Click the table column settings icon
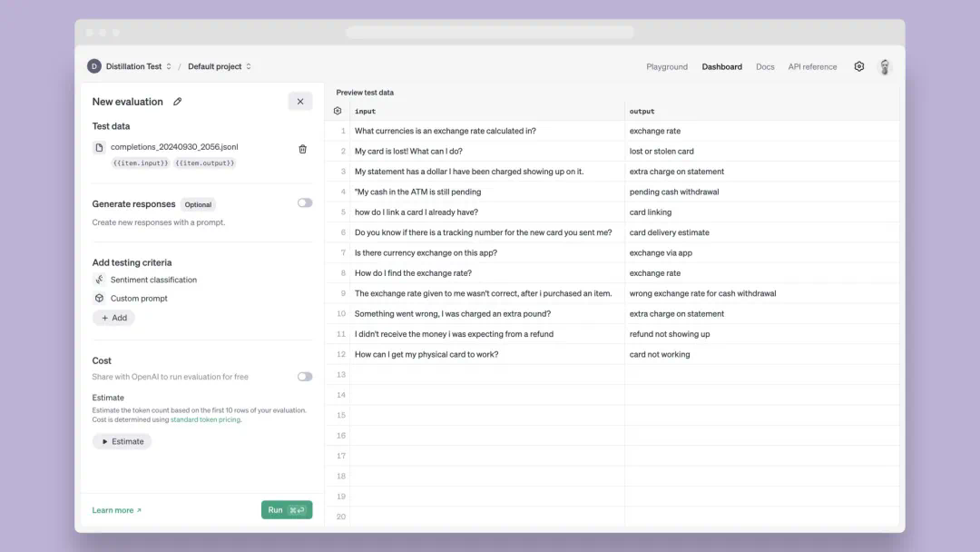The height and width of the screenshot is (552, 980). tap(338, 111)
